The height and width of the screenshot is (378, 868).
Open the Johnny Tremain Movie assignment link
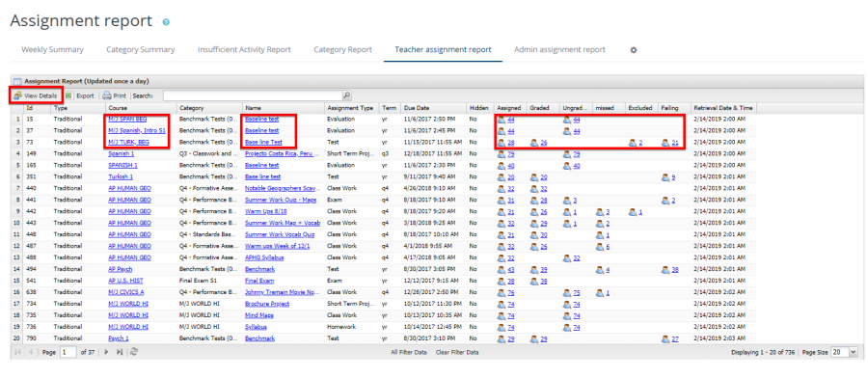coord(283,292)
